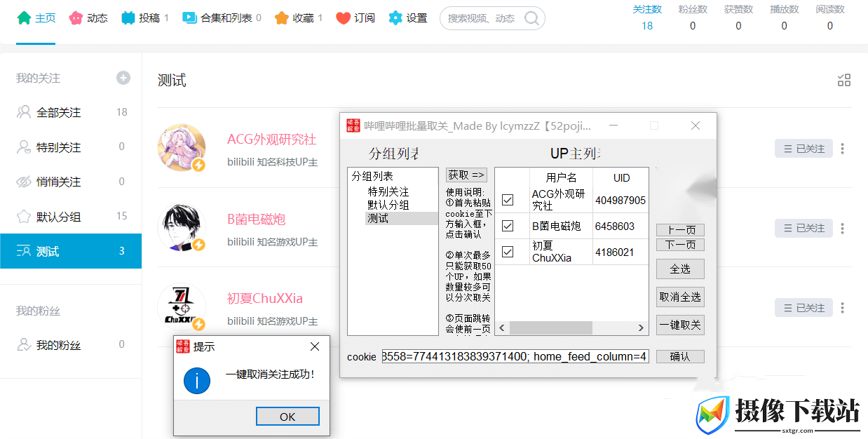The width and height of the screenshot is (868, 439).
Task: Click the 设置 gear icon
Action: pos(395,18)
